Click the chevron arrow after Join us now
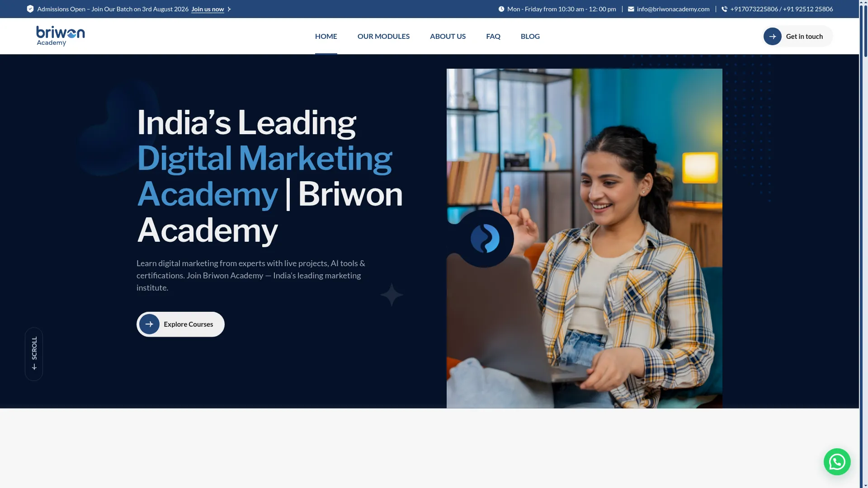 [229, 9]
